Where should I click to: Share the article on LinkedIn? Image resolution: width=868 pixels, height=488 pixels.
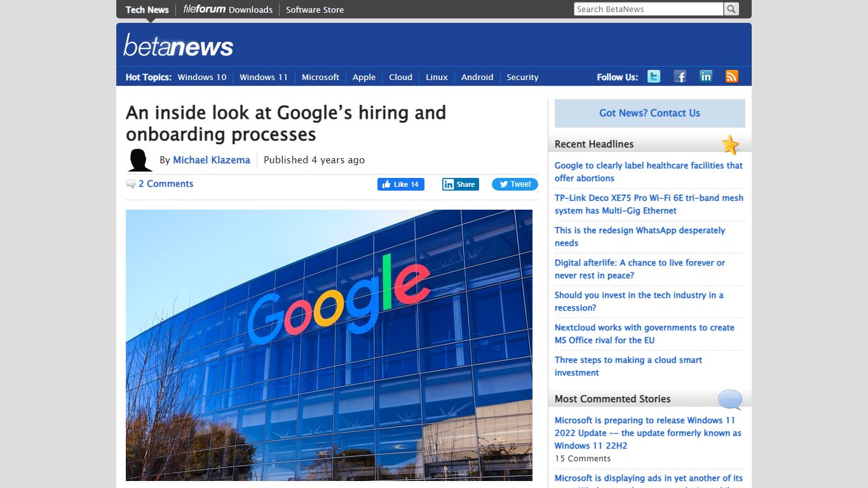(x=461, y=184)
